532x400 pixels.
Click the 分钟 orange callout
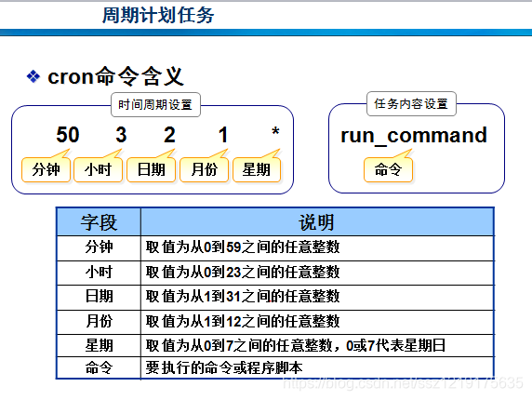pyautogui.click(x=46, y=169)
